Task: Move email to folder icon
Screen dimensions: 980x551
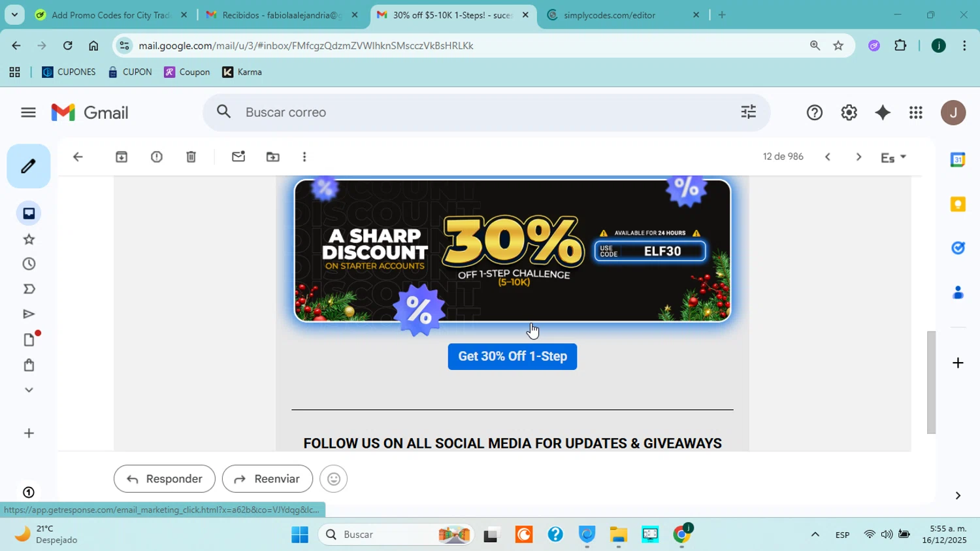Action: [x=273, y=157]
